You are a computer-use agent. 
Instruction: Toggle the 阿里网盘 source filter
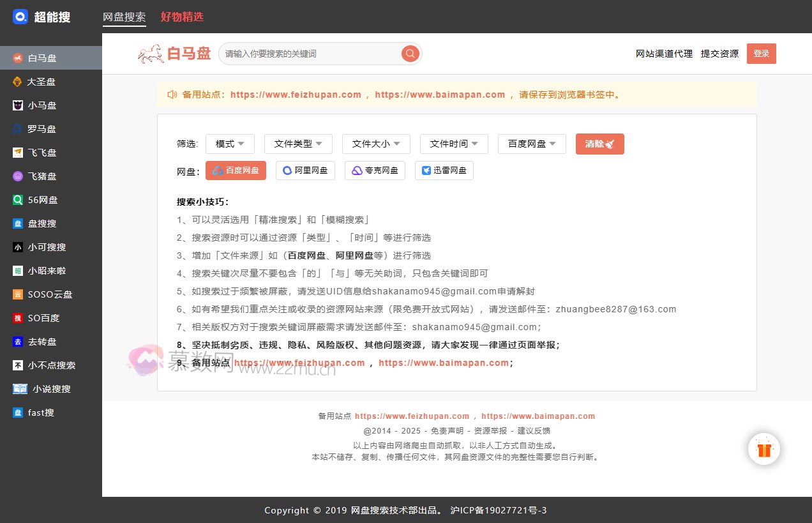pos(305,171)
